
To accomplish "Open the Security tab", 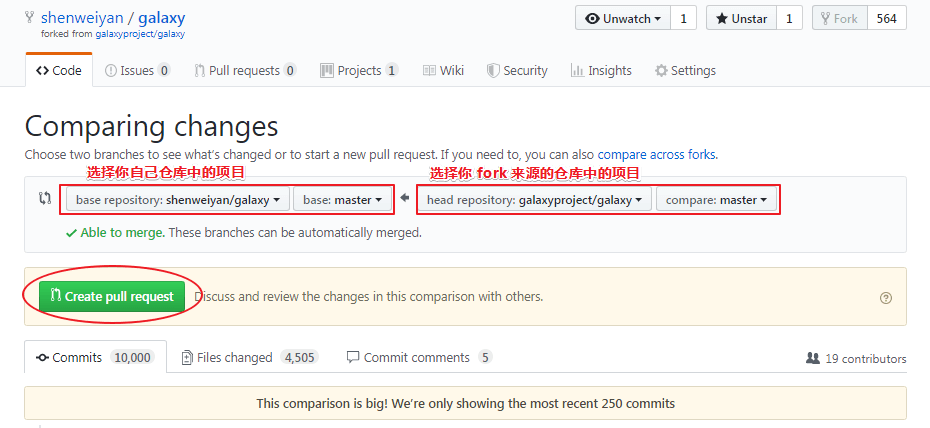I will coord(517,71).
